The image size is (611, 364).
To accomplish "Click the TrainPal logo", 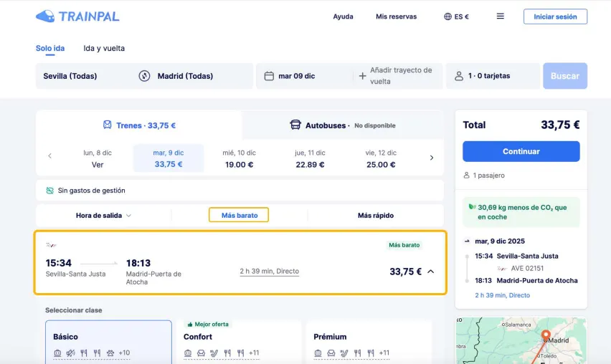I will click(77, 16).
